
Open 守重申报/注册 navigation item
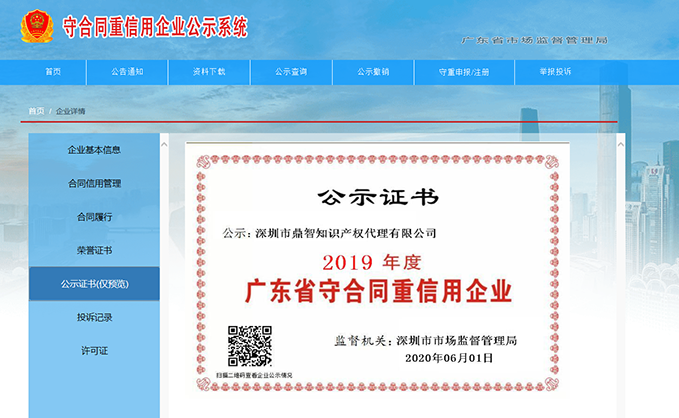click(x=464, y=72)
